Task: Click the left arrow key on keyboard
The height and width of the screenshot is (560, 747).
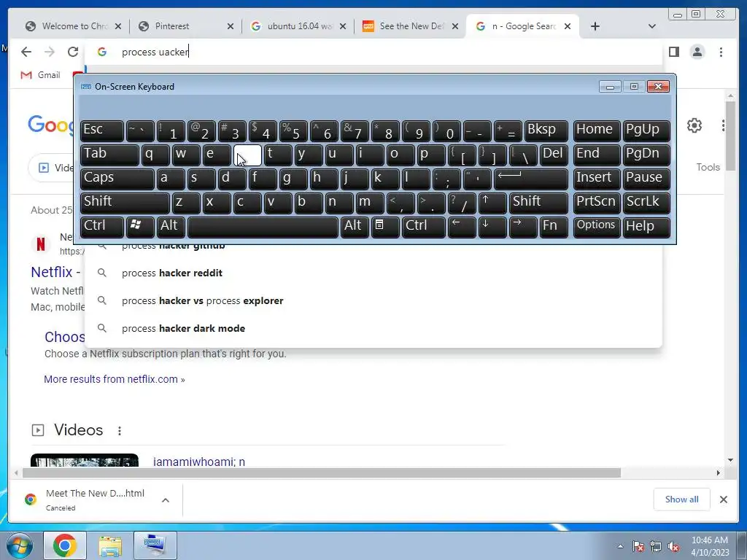Action: coord(462,227)
